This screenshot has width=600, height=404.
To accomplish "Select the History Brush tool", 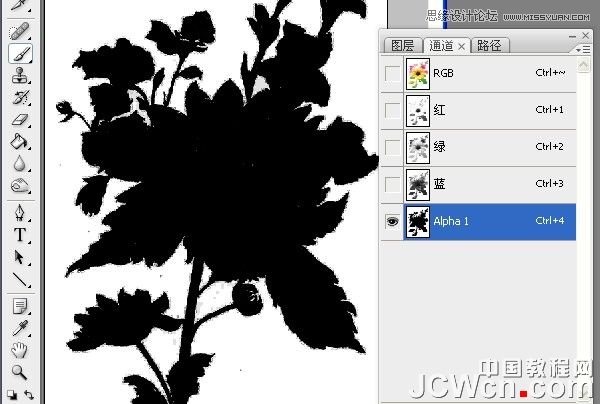I will pyautogui.click(x=20, y=98).
